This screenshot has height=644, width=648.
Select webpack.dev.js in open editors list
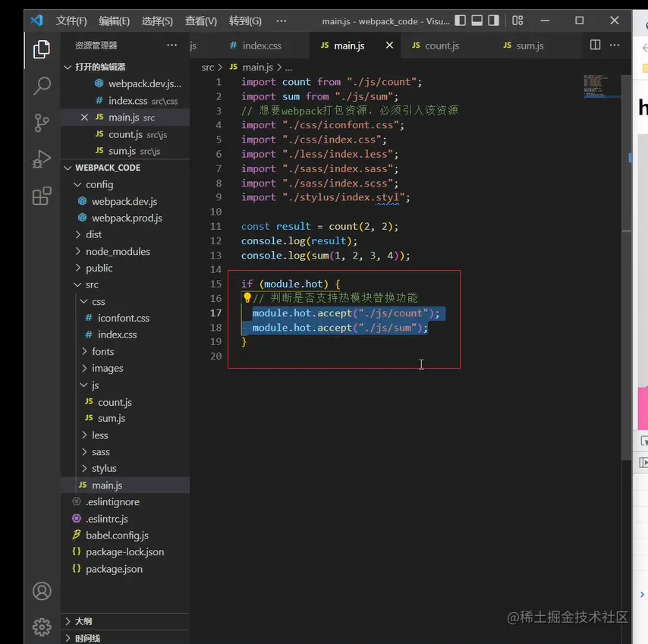(124, 84)
